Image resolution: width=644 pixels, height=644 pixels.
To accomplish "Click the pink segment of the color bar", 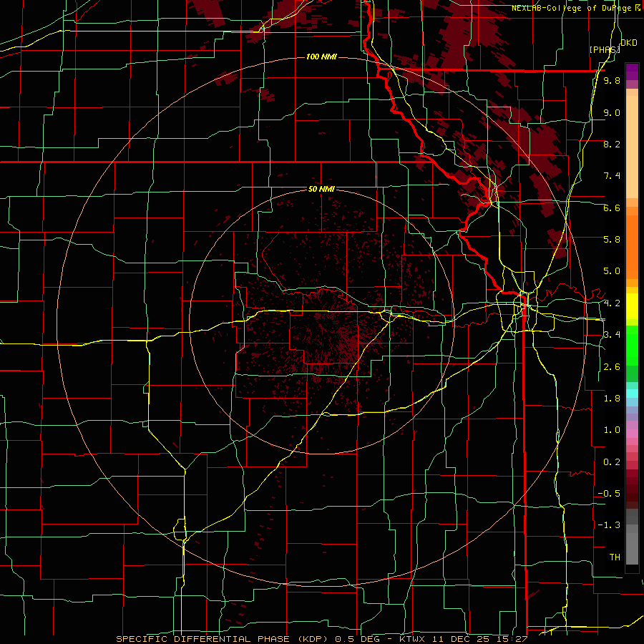I will (632, 434).
